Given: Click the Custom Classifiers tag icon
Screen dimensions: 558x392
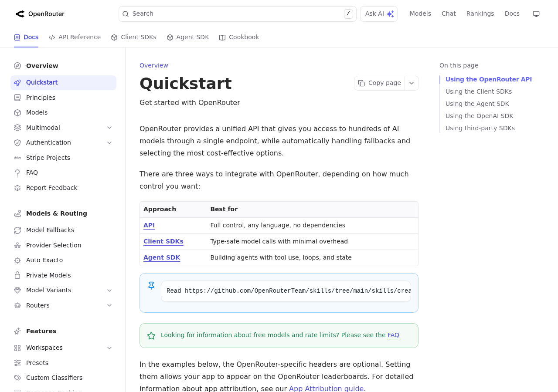Looking at the screenshot, I should point(17,378).
